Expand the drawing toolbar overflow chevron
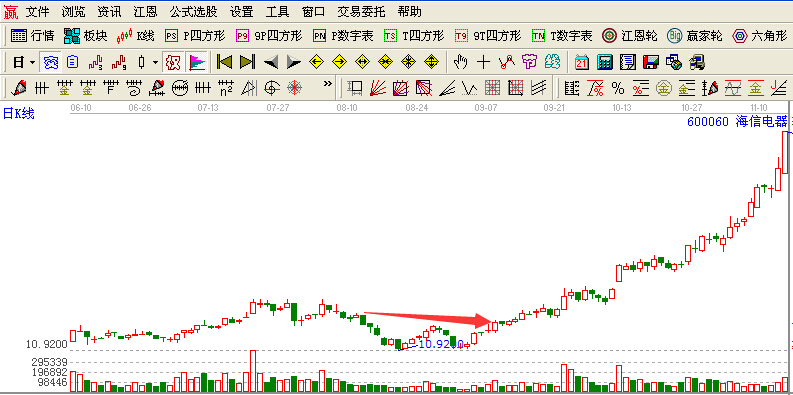 click(x=328, y=83)
